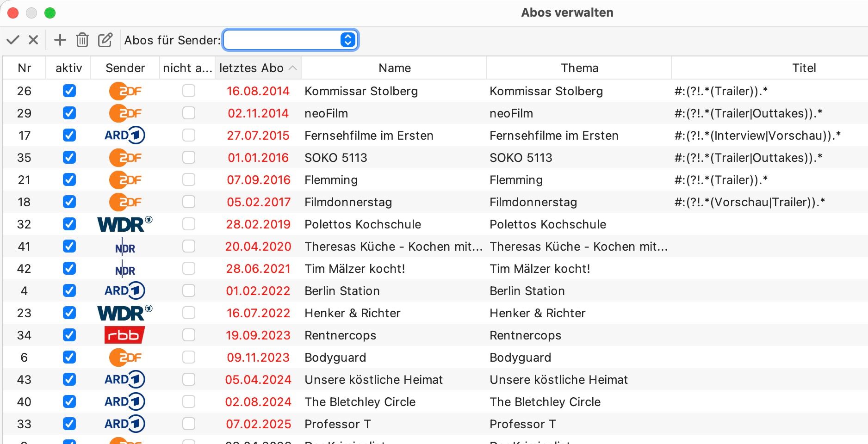Viewport: 868px width, 444px height.
Task: Open the edit subscription pencil icon
Action: pyautogui.click(x=105, y=40)
